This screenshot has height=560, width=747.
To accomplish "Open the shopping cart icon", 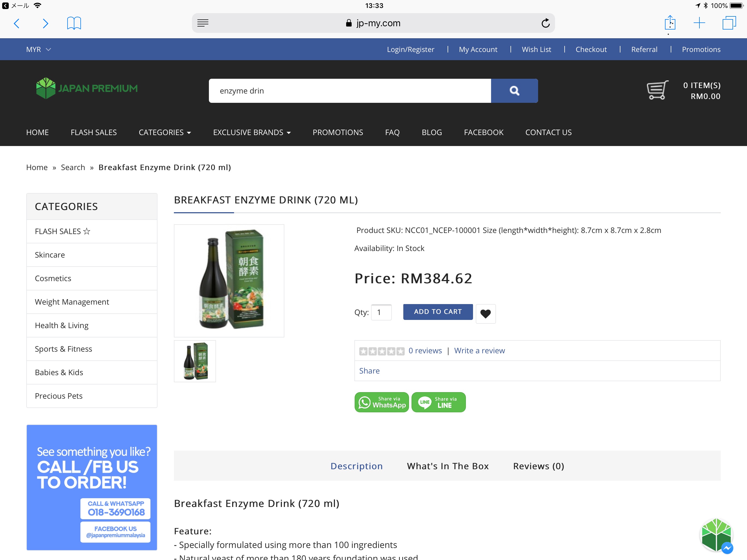I will (x=658, y=90).
